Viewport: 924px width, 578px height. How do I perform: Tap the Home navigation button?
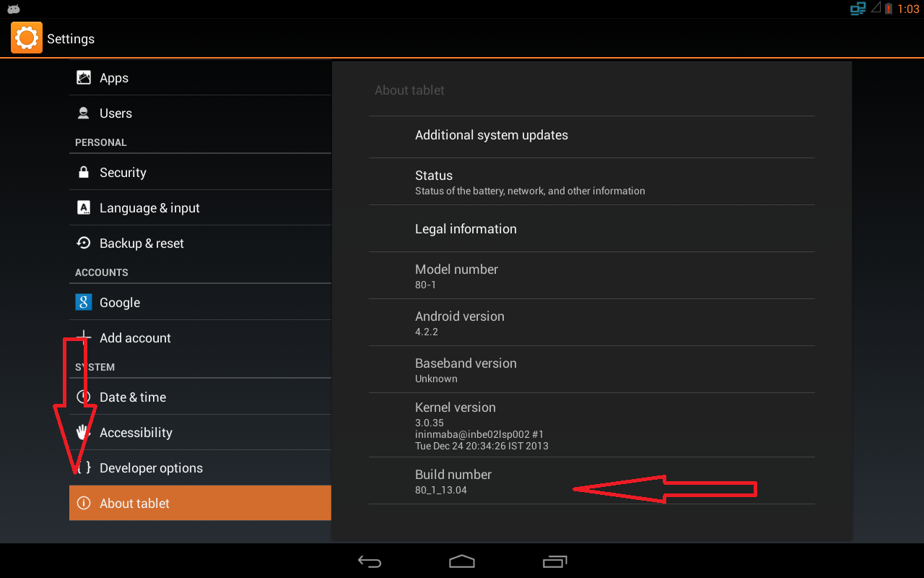click(462, 561)
